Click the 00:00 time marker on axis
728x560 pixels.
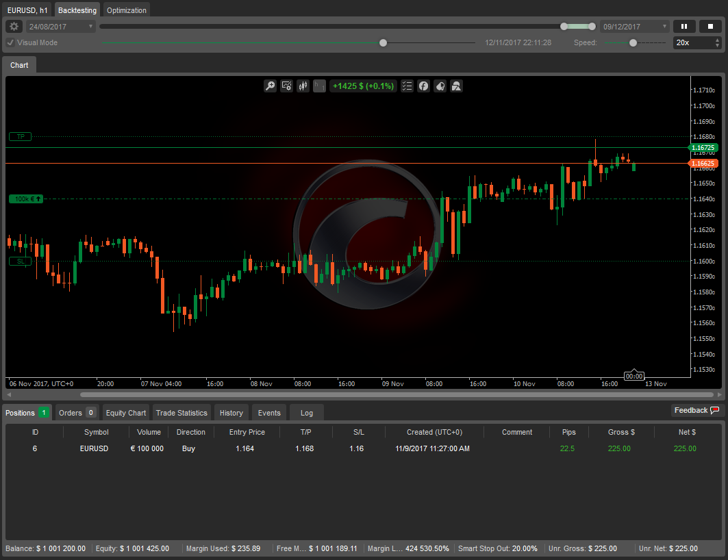pyautogui.click(x=633, y=376)
